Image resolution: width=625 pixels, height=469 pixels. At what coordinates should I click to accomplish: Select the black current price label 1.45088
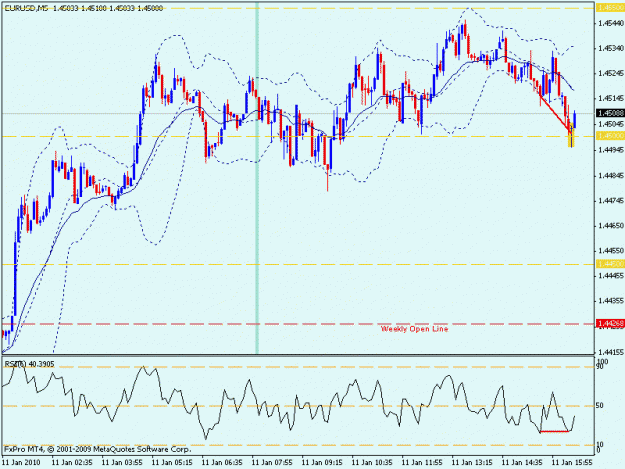pos(610,114)
